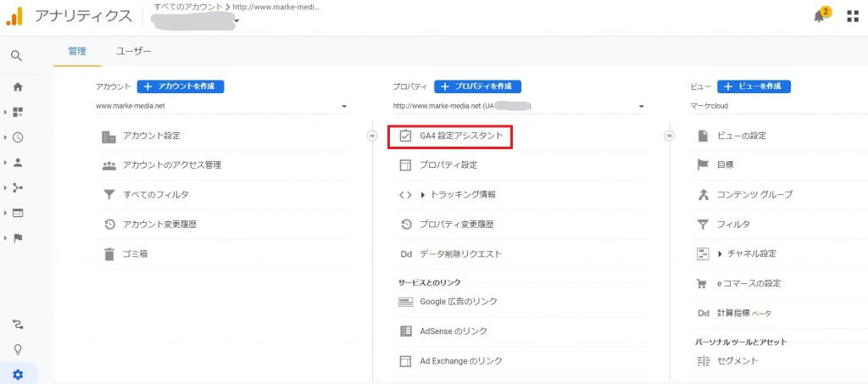Select the 管理 tab
Screen dimensions: 868x384
tap(76, 52)
